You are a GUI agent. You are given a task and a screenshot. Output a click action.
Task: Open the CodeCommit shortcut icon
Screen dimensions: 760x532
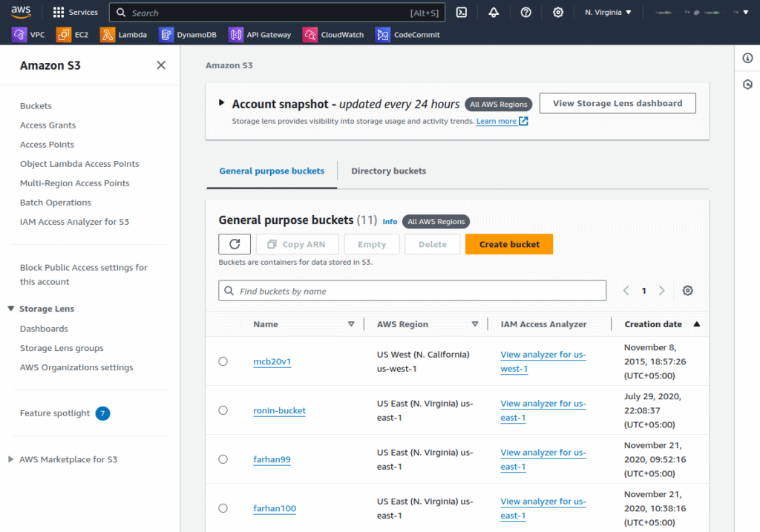383,35
